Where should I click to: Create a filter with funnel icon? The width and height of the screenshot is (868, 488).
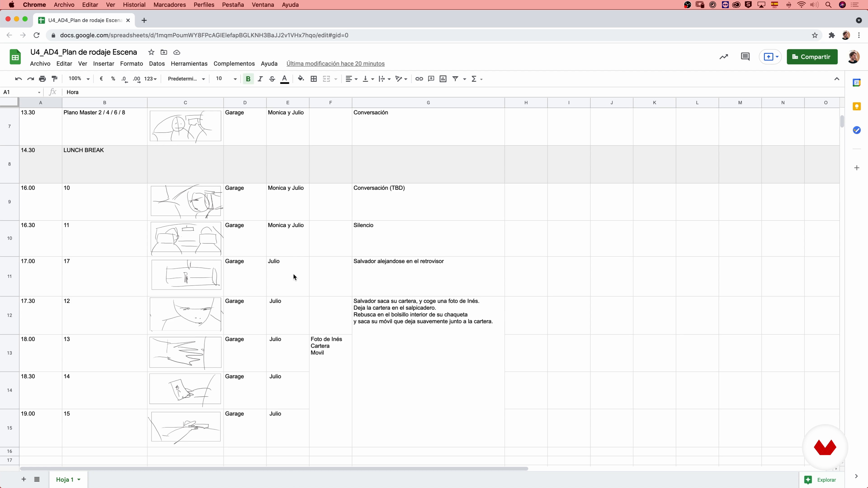[455, 79]
